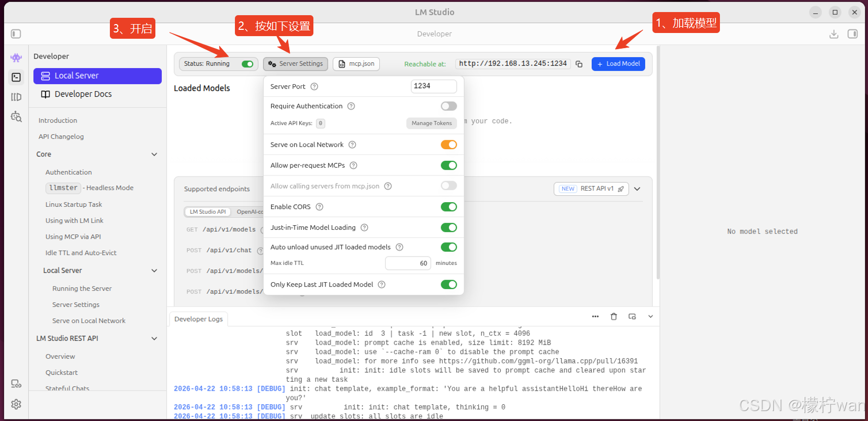Image resolution: width=868 pixels, height=421 pixels.
Task: Click help icon for Only Keep Last JIT Loaded Model
Action: (x=382, y=285)
